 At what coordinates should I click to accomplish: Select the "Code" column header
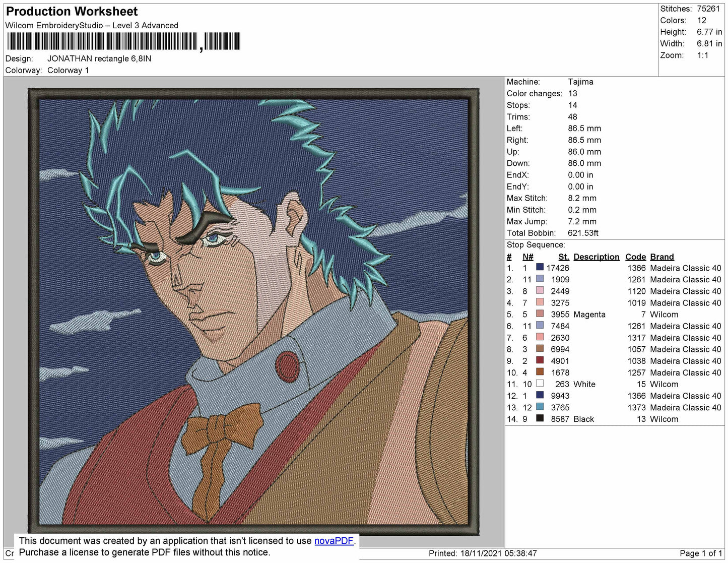[635, 257]
